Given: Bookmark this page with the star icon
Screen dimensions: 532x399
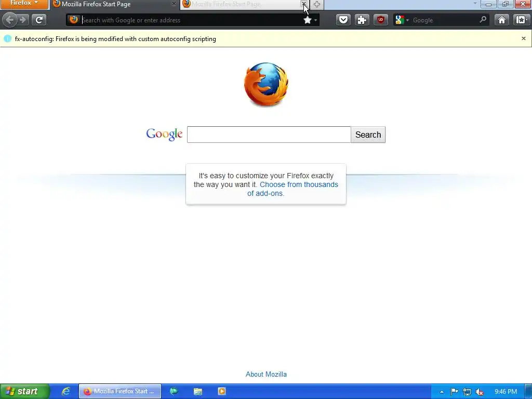Looking at the screenshot, I should 308,20.
